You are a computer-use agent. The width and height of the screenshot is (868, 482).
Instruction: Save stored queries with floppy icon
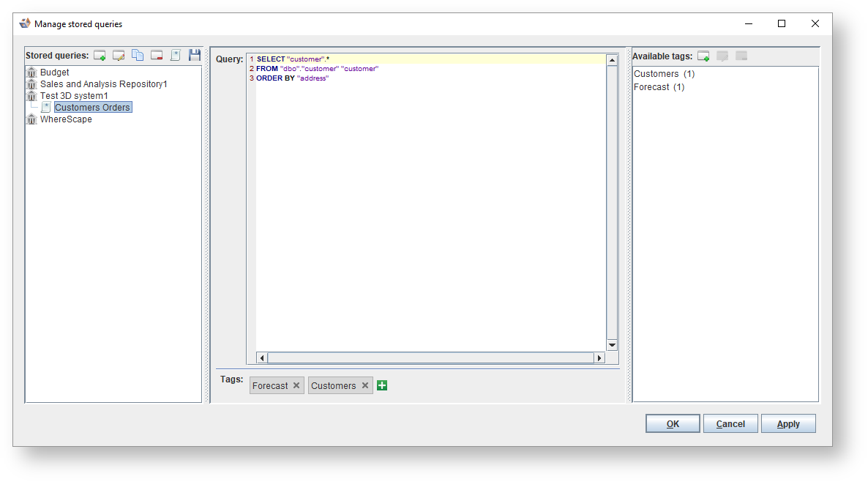tap(194, 55)
